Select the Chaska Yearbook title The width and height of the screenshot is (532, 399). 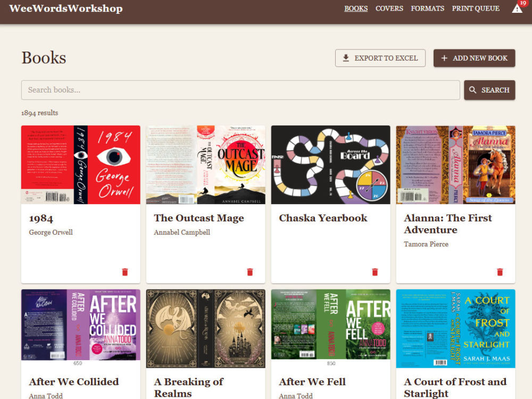(323, 218)
